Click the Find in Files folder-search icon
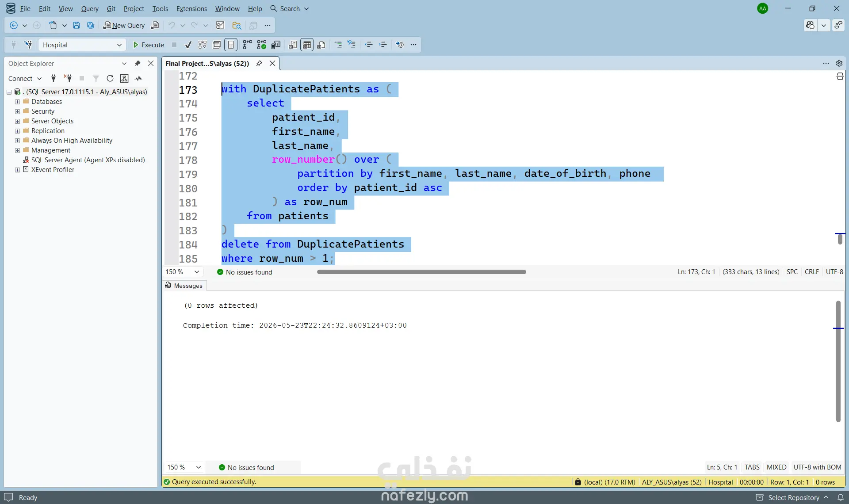Screen dimensions: 849x504 pos(237,26)
